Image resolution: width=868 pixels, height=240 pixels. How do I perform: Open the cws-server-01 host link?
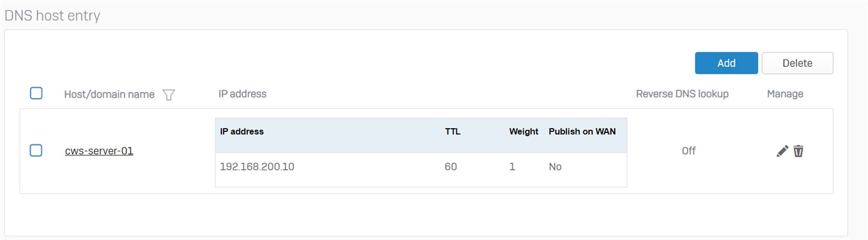click(99, 151)
